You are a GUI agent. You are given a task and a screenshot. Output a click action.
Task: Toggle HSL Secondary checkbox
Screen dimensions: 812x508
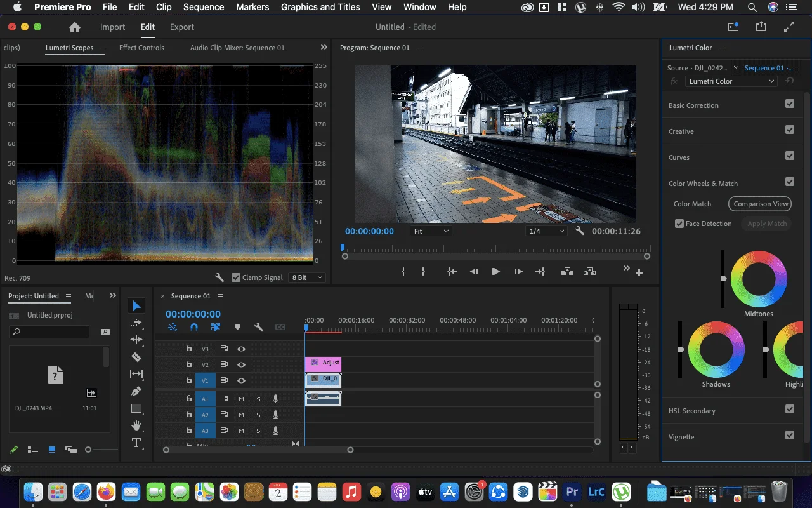click(x=790, y=409)
